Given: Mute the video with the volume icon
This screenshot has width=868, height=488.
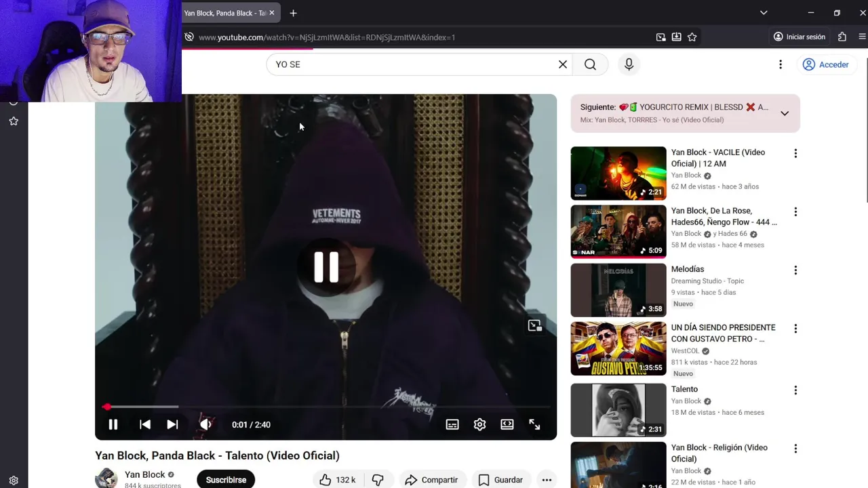Looking at the screenshot, I should pyautogui.click(x=205, y=424).
